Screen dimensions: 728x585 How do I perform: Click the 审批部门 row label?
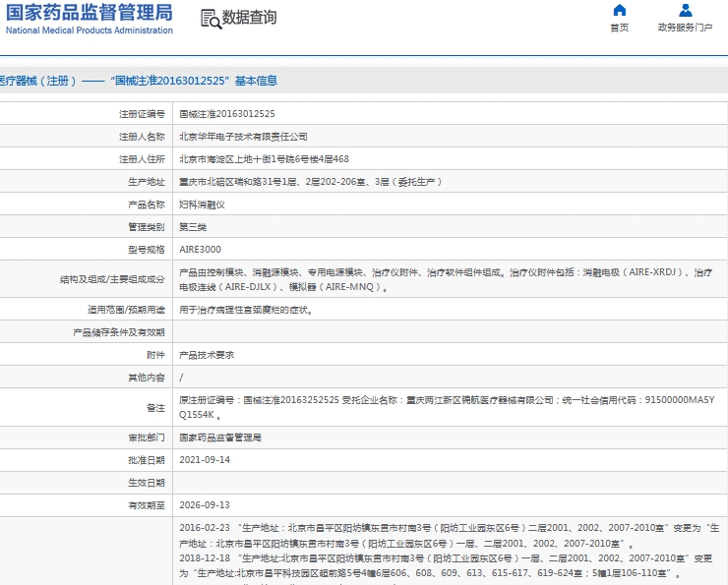[147, 438]
